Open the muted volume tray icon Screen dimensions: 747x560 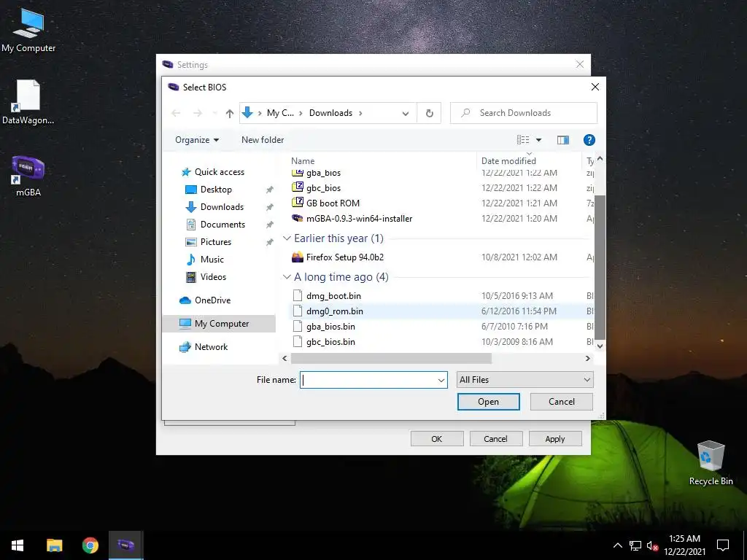pos(652,545)
